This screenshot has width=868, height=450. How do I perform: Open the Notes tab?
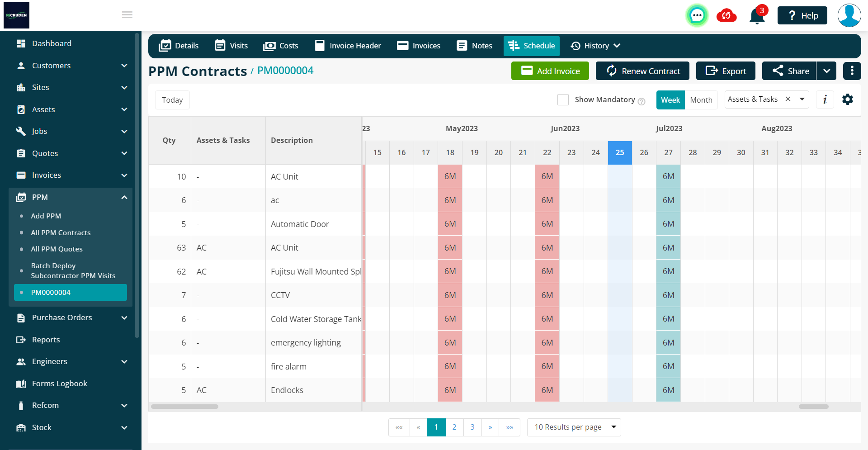click(x=475, y=46)
